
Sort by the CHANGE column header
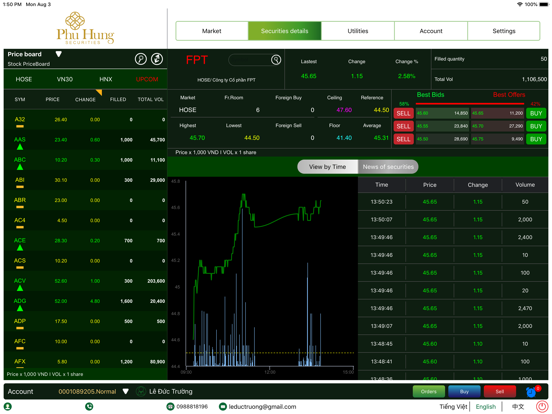(85, 100)
